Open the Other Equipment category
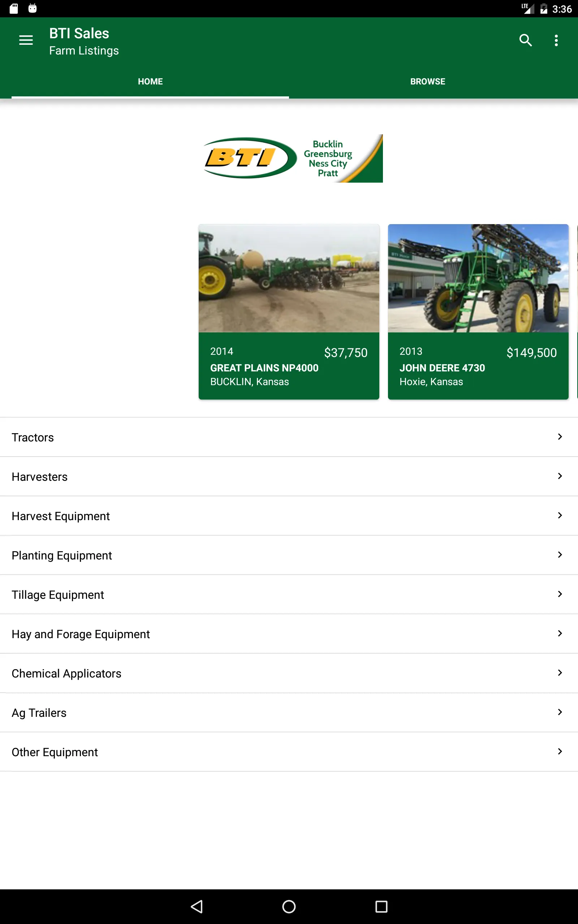578x924 pixels. [x=289, y=752]
